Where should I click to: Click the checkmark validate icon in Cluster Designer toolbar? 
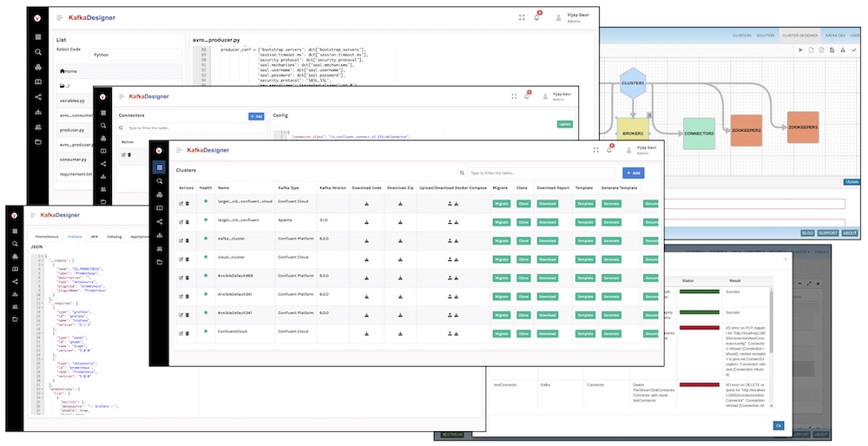853,49
